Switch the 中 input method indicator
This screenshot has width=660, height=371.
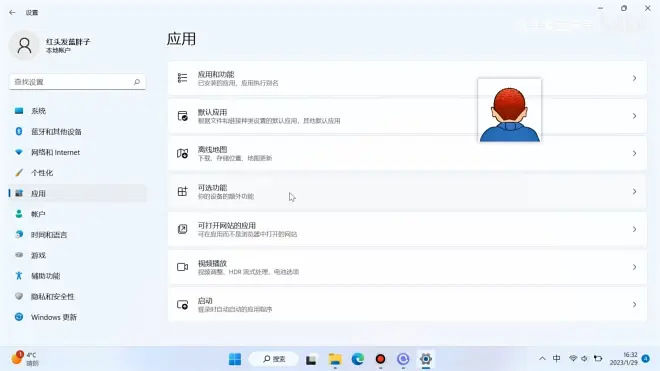(556, 359)
